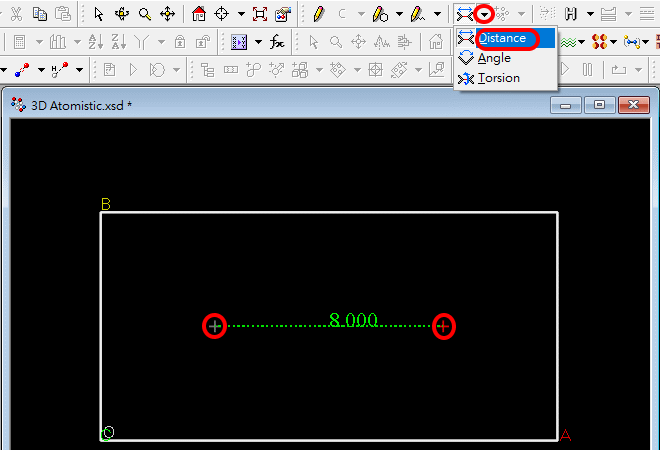Choose the zoom magnifier tool
Image resolution: width=660 pixels, height=450 pixels.
tap(145, 14)
